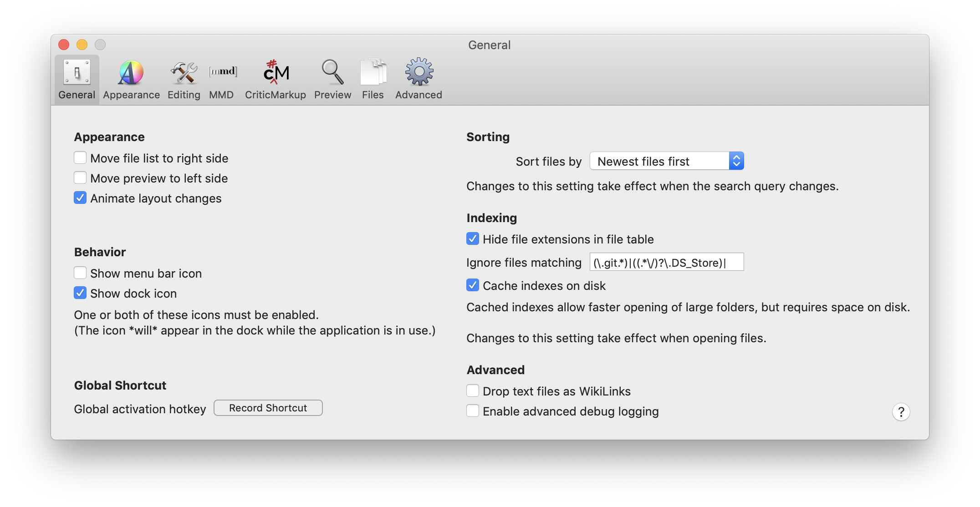Open the Appearance preferences pane icon
Screen dimensions: 980x507
click(x=131, y=73)
